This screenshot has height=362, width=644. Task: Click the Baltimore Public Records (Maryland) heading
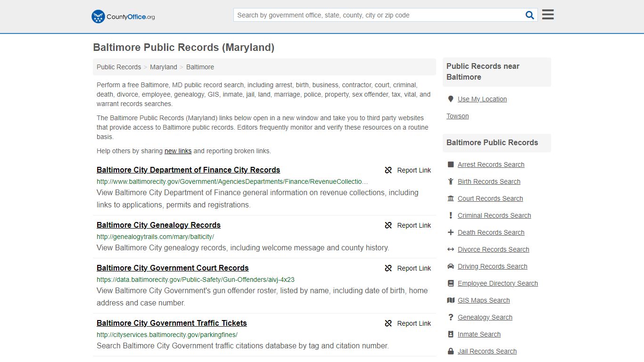click(x=183, y=47)
